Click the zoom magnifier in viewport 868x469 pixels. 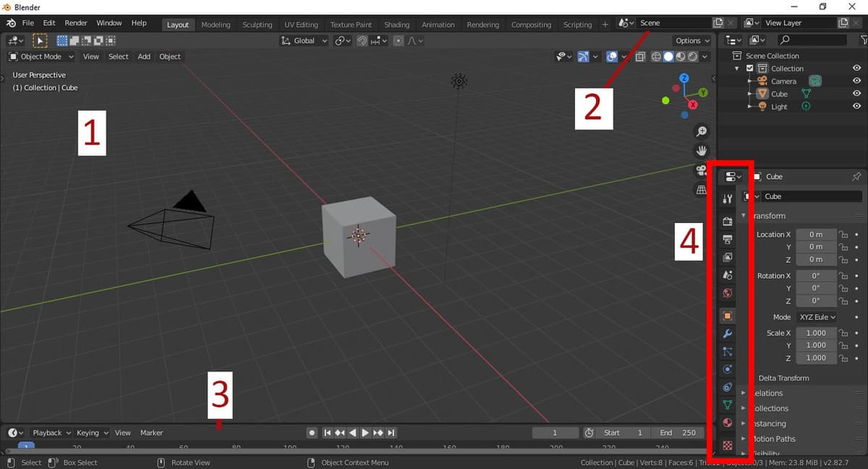(x=701, y=131)
